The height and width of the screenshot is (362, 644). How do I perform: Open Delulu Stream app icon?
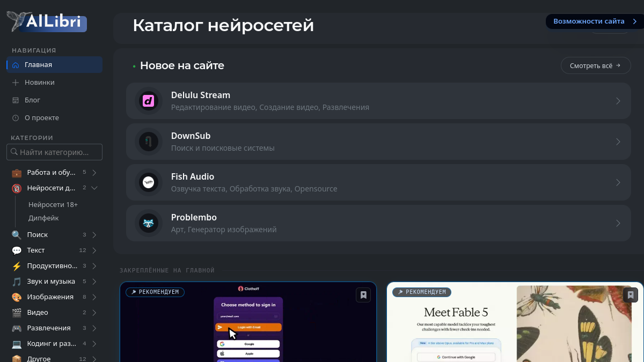coord(149,101)
